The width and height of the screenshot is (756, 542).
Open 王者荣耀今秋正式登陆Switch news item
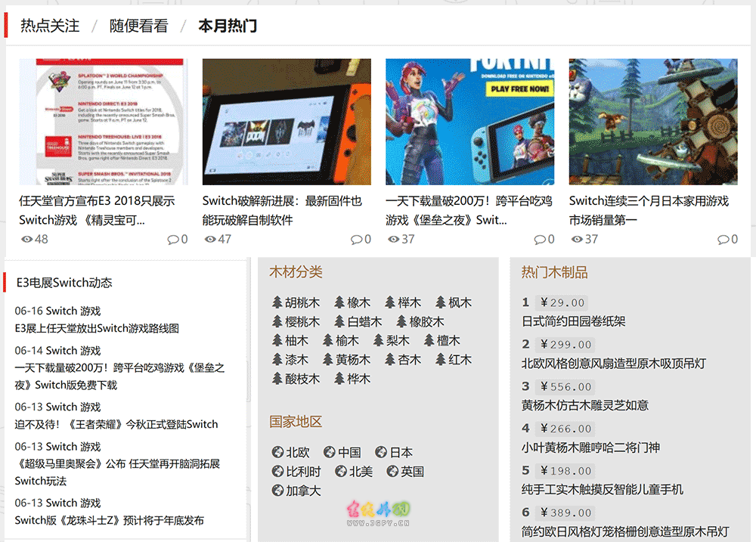pos(116,424)
